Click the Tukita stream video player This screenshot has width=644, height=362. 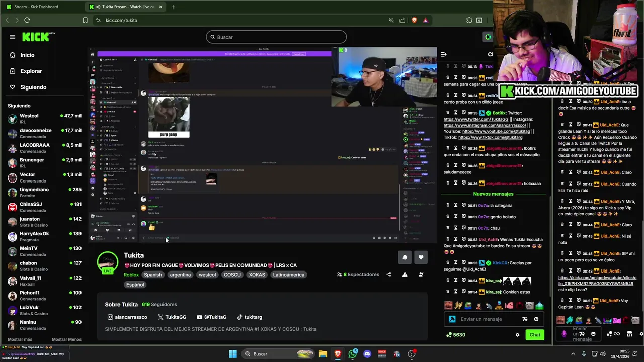tap(262, 145)
